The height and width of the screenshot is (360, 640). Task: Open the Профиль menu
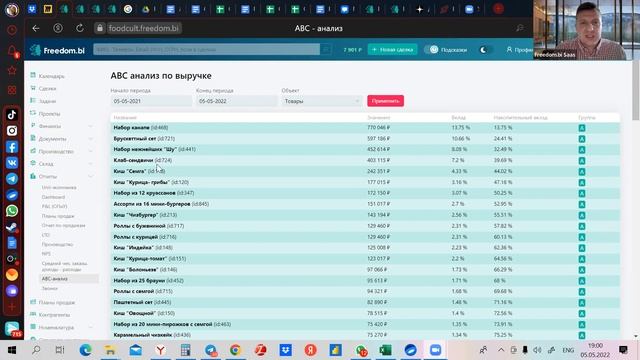point(519,49)
